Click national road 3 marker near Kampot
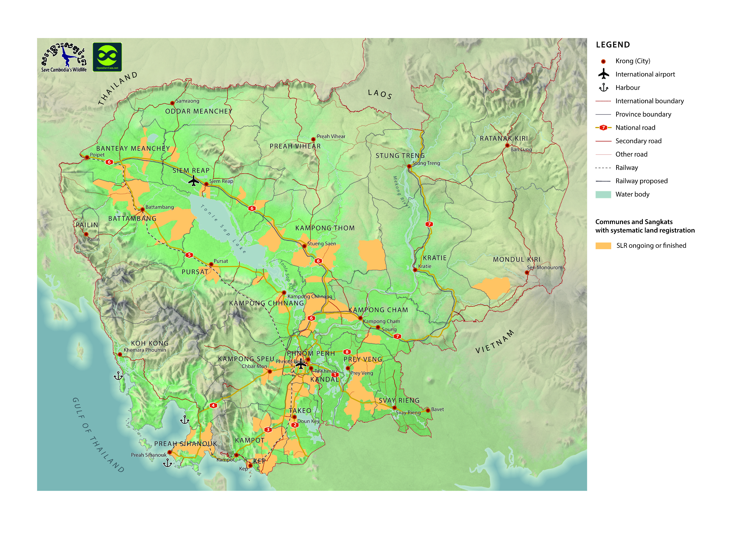 tap(268, 430)
